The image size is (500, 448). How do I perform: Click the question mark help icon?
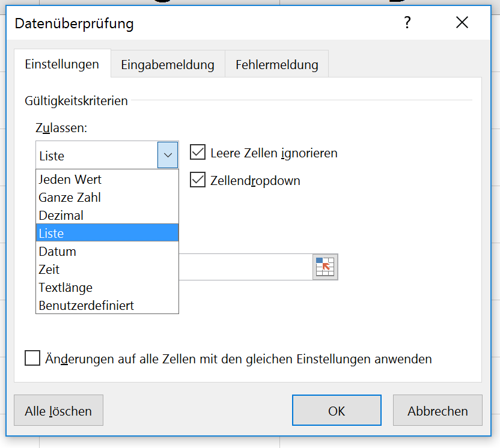click(407, 23)
